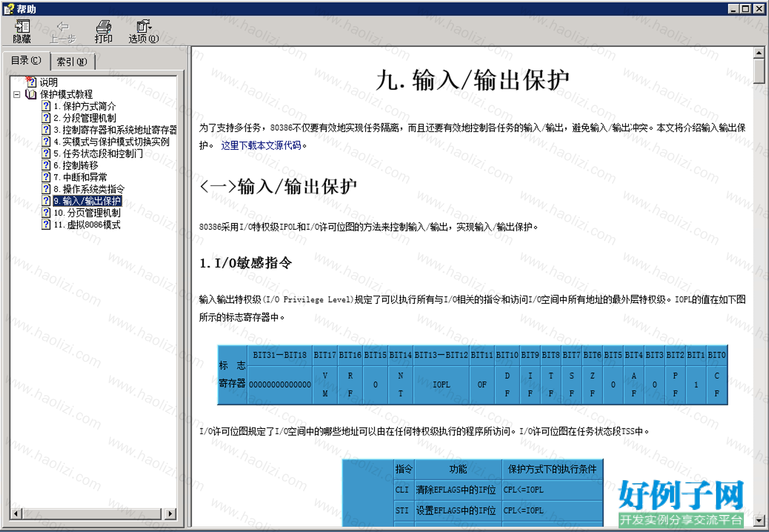Click the 打印 (Print) toolbar icon
The width and height of the screenshot is (769, 532).
[x=103, y=31]
